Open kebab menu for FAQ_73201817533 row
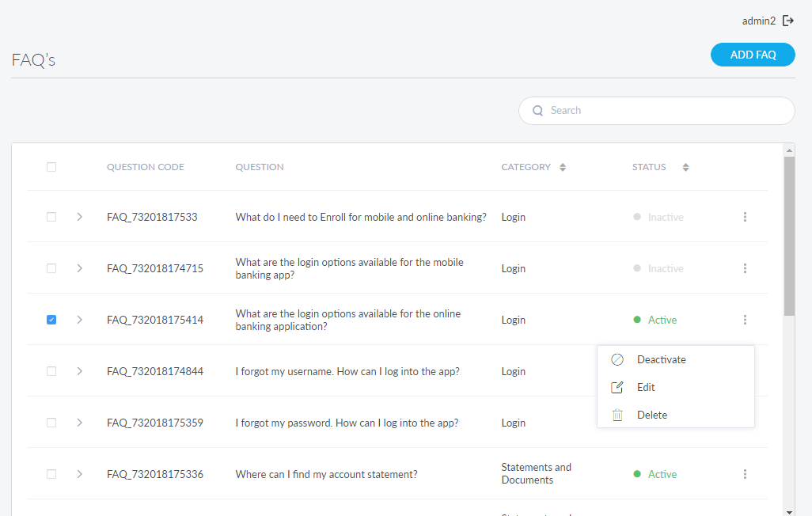The width and height of the screenshot is (812, 516). coord(745,217)
